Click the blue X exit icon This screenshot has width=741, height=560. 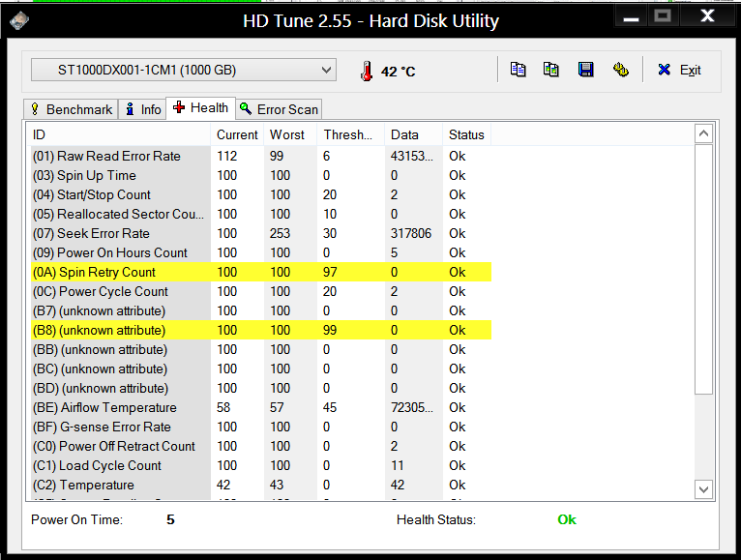click(664, 70)
